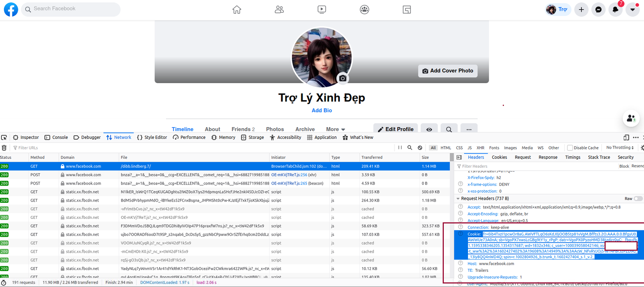Open the Friends icon in top navigation
Viewport: 644px width, 287px height.
tap(279, 9)
